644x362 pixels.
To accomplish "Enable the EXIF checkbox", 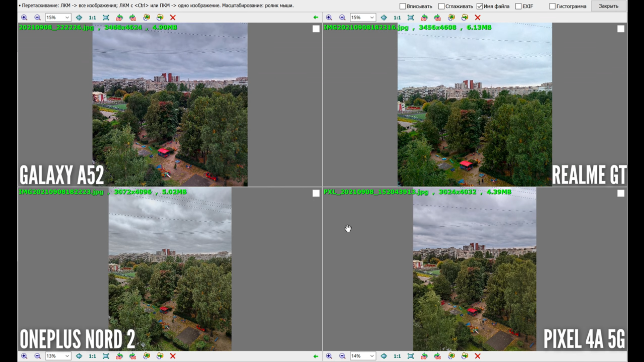I will [519, 6].
